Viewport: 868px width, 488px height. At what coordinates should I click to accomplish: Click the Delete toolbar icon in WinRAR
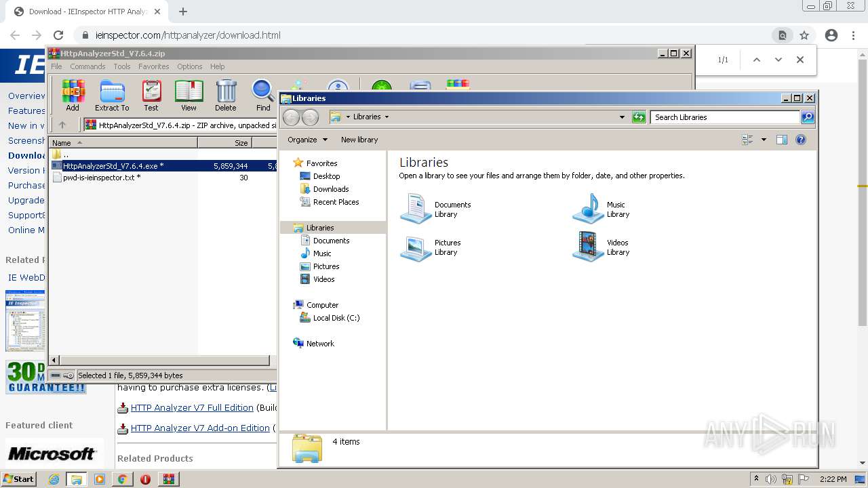[226, 95]
